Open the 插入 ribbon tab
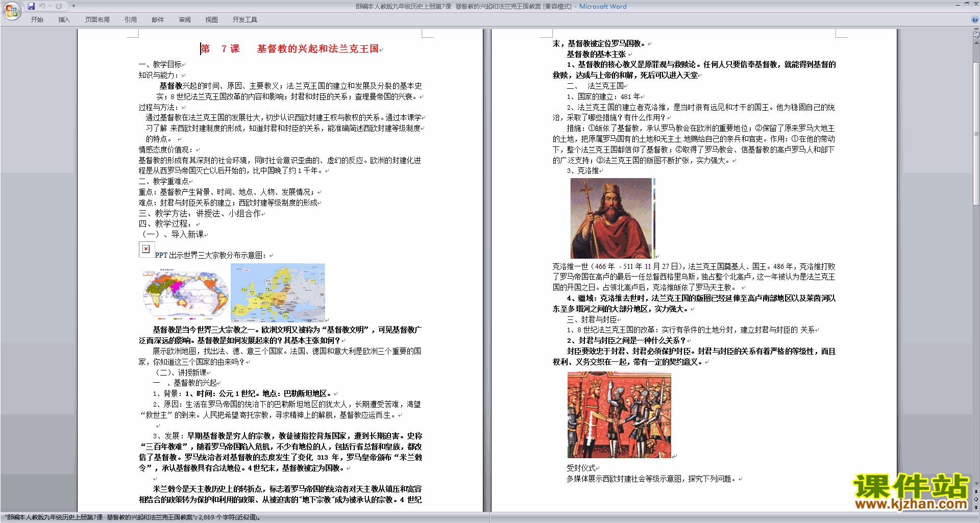Screen dimensions: 980x523 [x=64, y=20]
